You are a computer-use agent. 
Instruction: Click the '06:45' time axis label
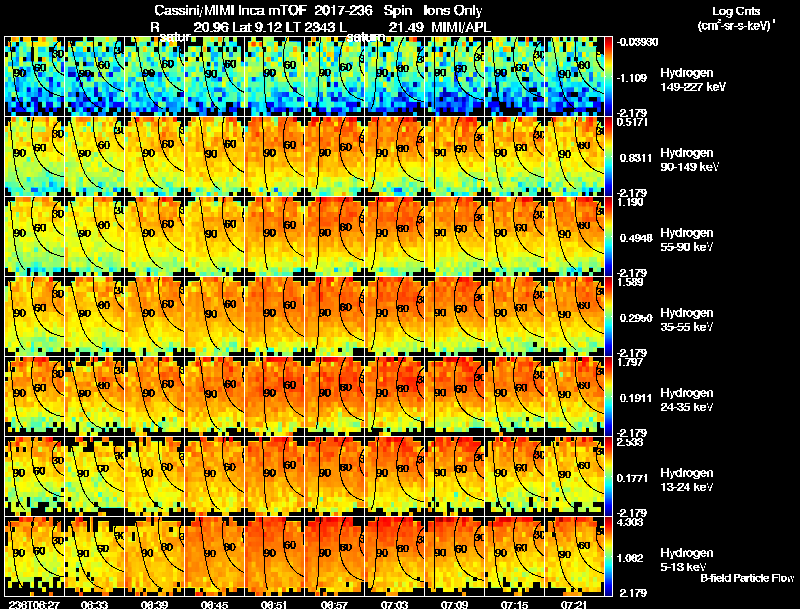(x=214, y=604)
